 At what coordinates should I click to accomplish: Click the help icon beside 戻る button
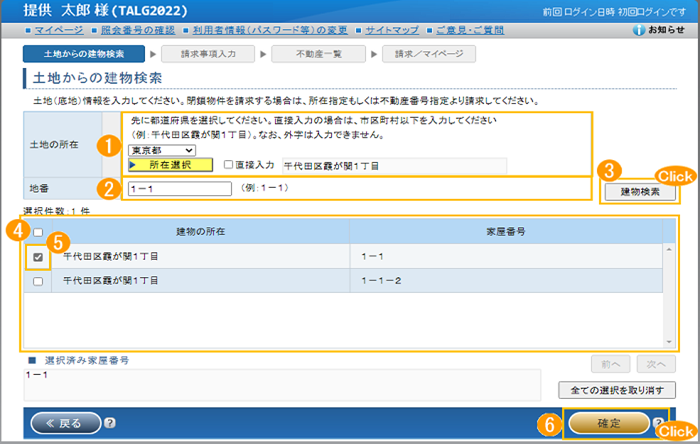coord(109,423)
